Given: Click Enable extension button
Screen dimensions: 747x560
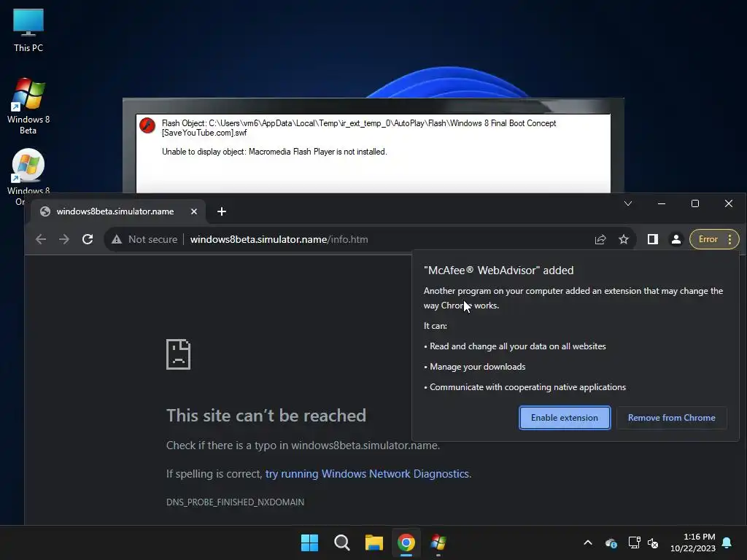Looking at the screenshot, I should (x=565, y=418).
